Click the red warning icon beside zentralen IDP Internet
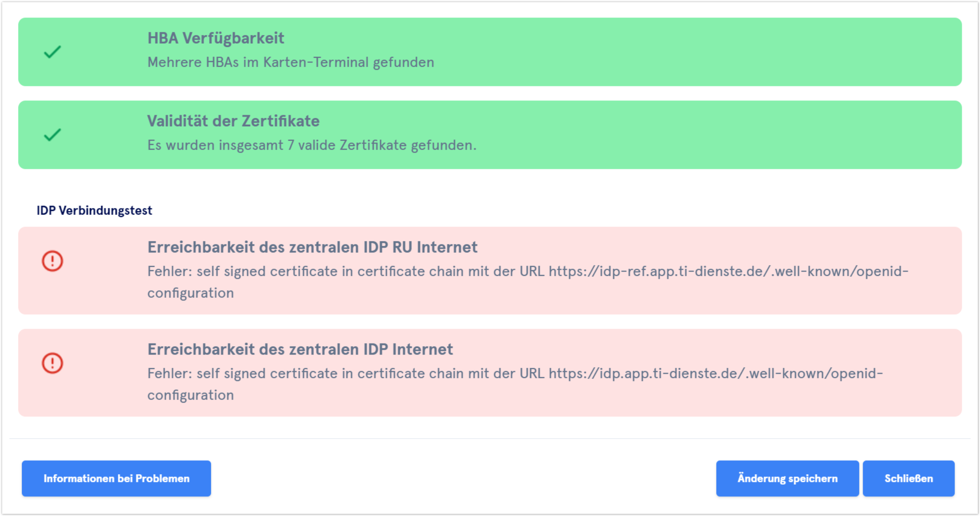The image size is (980, 516). [x=52, y=363]
